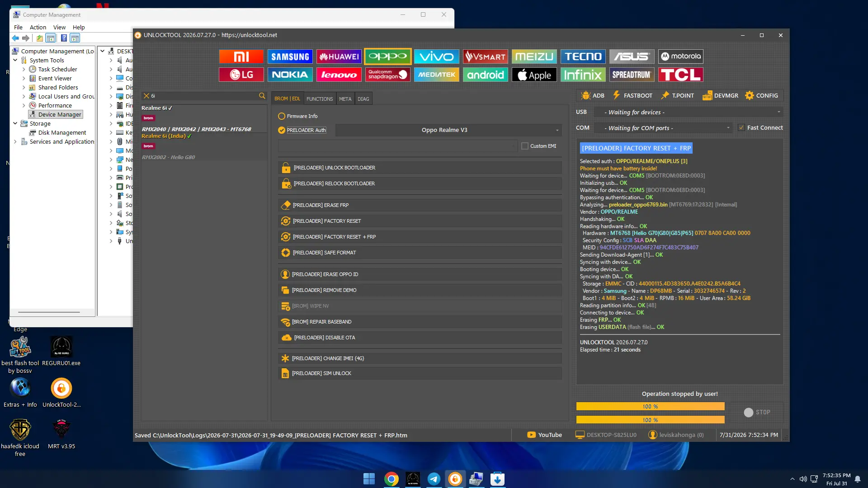Open the Custom EMI file dropdown

pyautogui.click(x=398, y=146)
